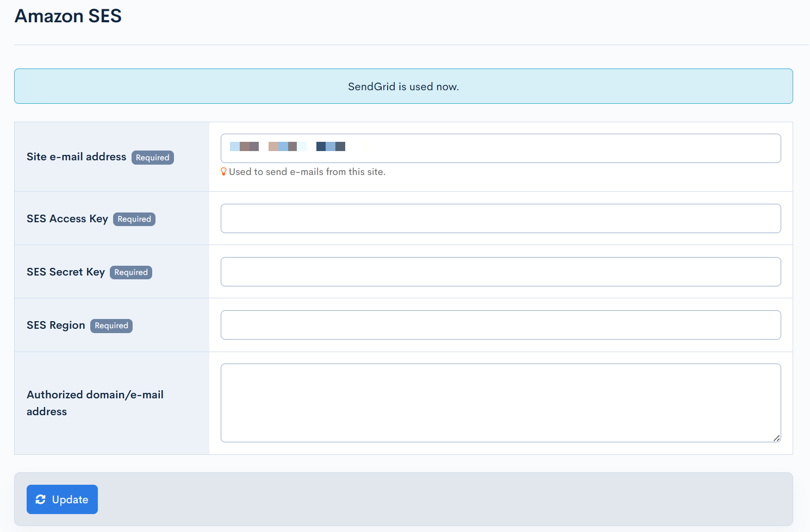This screenshot has height=532, width=810.
Task: Click 'Used to send e-mails from this site.' hint
Action: tap(307, 172)
